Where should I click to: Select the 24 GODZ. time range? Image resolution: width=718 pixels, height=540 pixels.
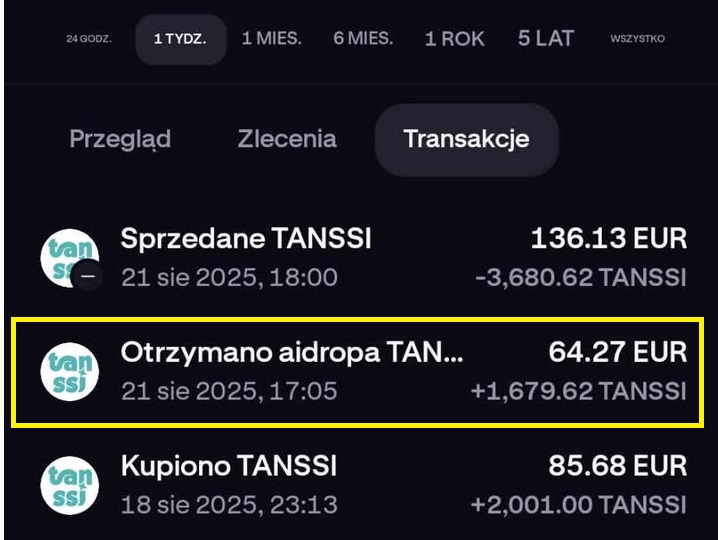89,40
